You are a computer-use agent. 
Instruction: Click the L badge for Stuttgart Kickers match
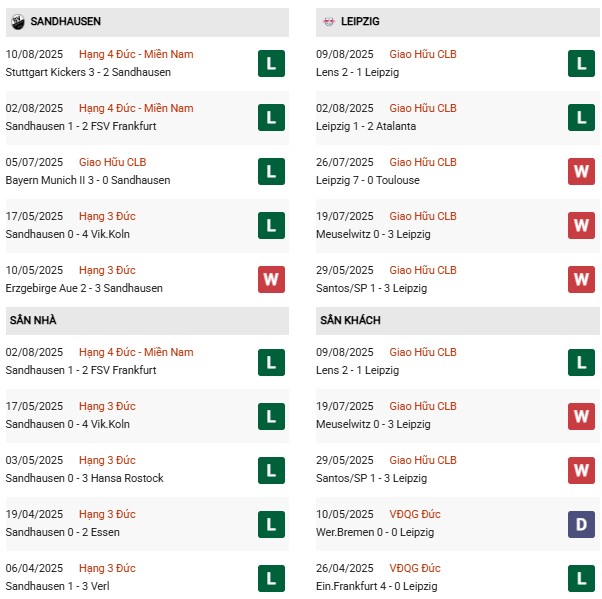270,64
